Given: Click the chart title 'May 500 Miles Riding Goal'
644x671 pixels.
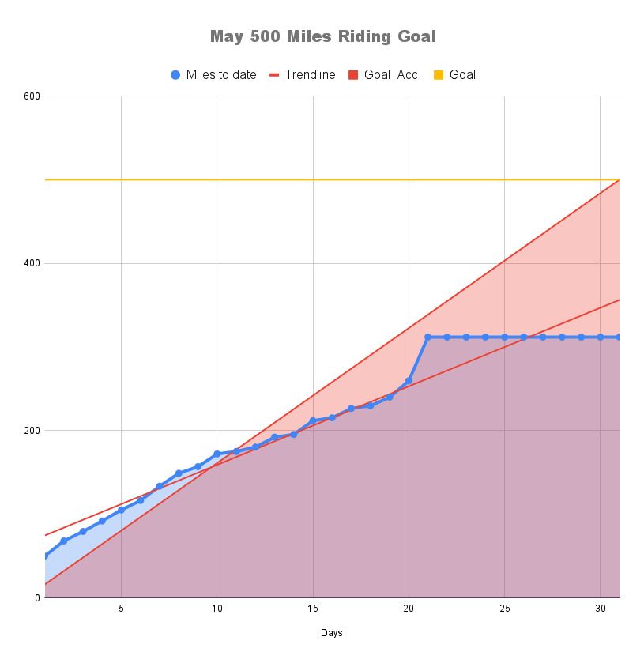Looking at the screenshot, I should click(x=322, y=36).
